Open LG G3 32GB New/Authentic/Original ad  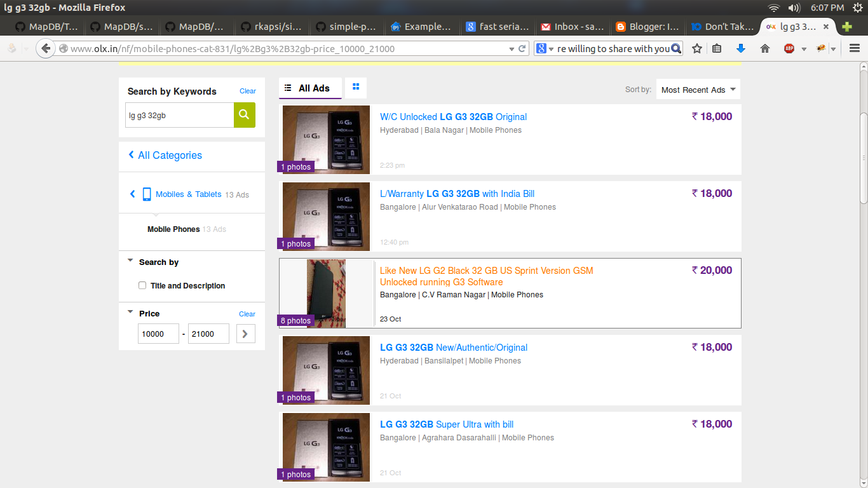454,348
